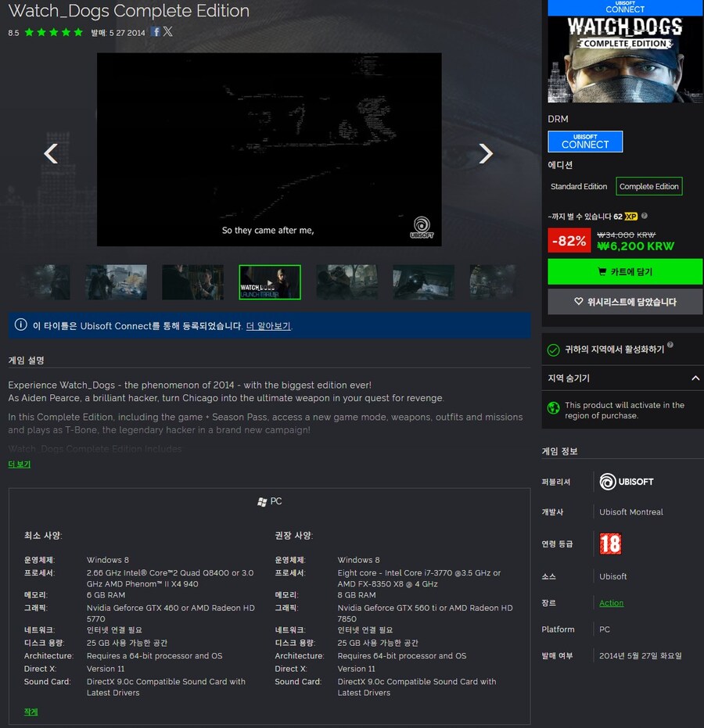
Task: Click the 6 GB RAM minimum memory value
Action: tap(106, 595)
